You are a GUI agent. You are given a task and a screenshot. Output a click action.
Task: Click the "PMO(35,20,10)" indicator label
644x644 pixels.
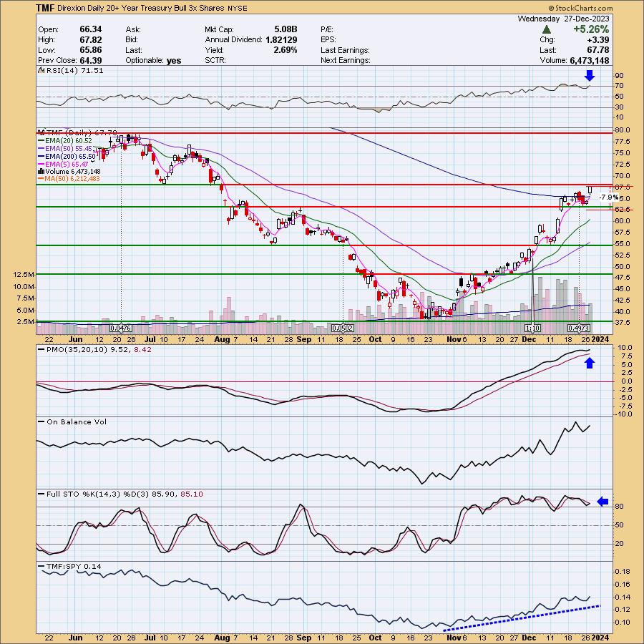77,349
